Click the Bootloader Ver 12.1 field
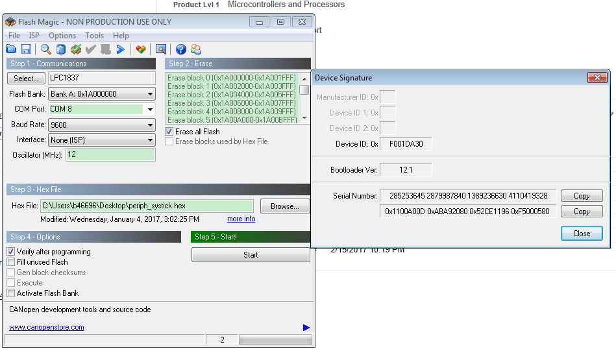The image size is (616, 364). (x=406, y=169)
